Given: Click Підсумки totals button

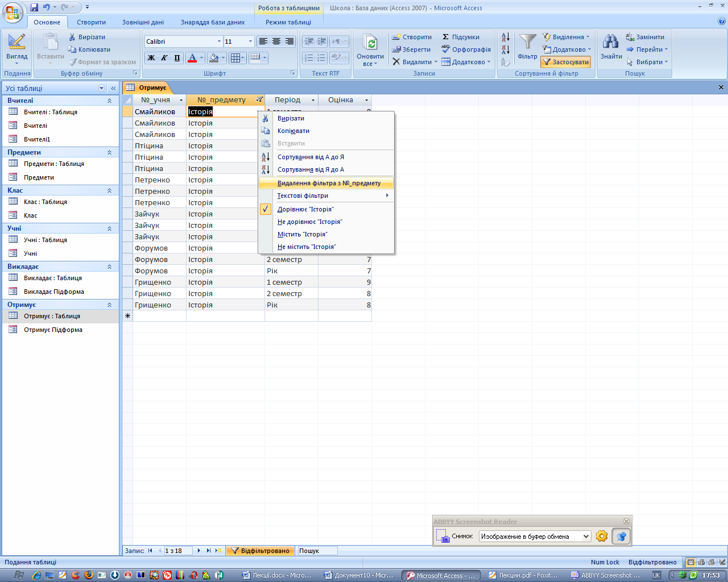Looking at the screenshot, I should coord(461,37).
